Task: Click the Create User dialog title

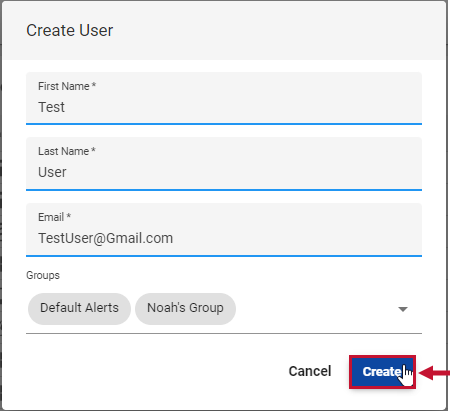Action: point(70,30)
